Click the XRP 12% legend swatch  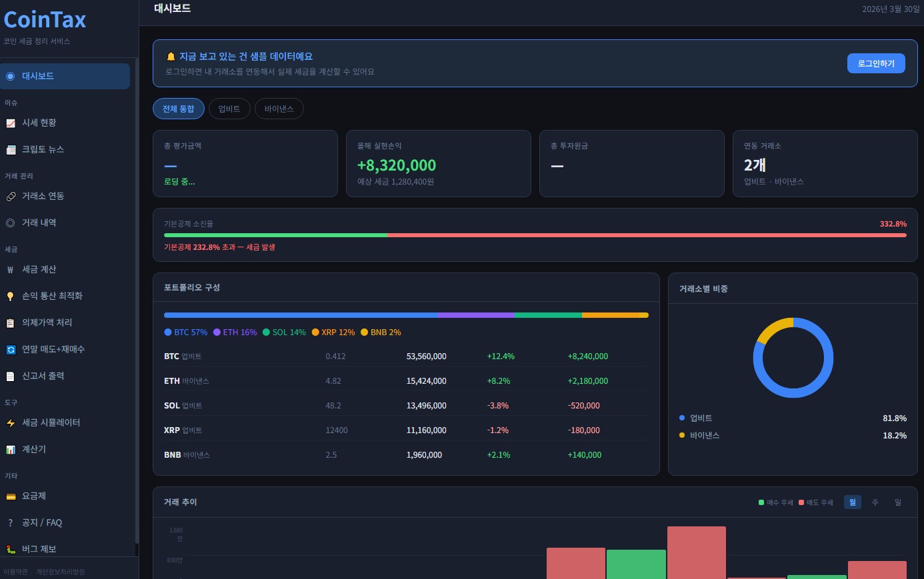pyautogui.click(x=315, y=332)
